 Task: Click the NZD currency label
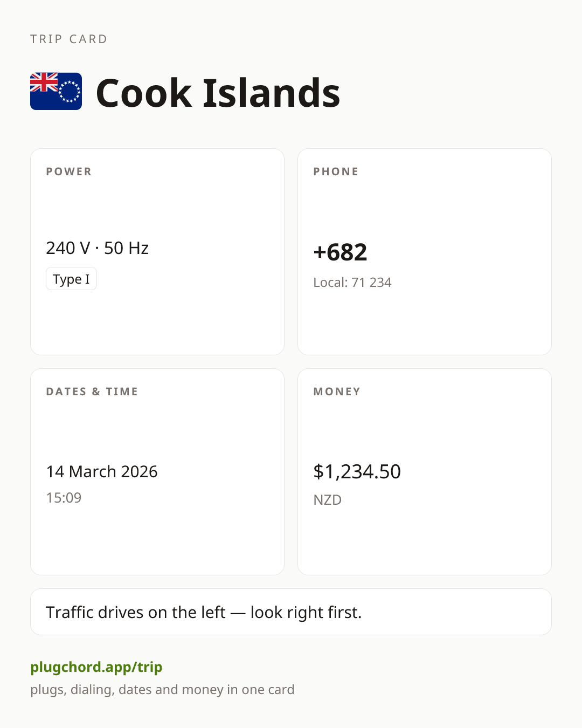coord(327,500)
